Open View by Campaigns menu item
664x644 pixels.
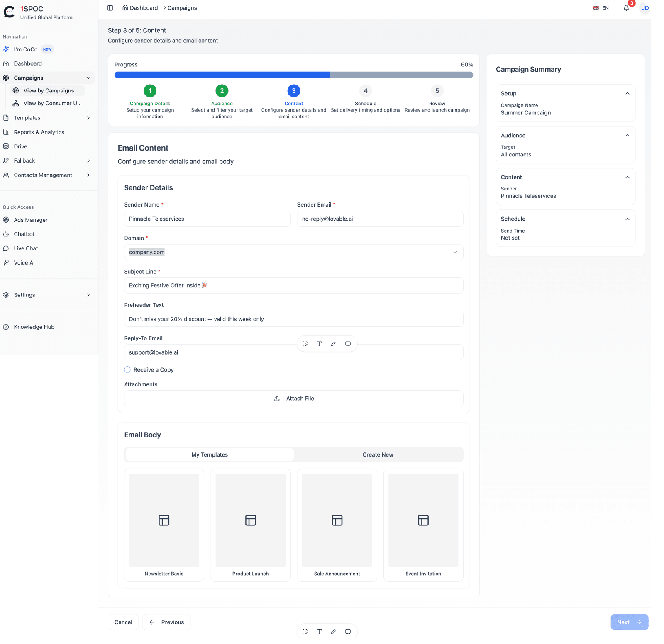[x=47, y=90]
